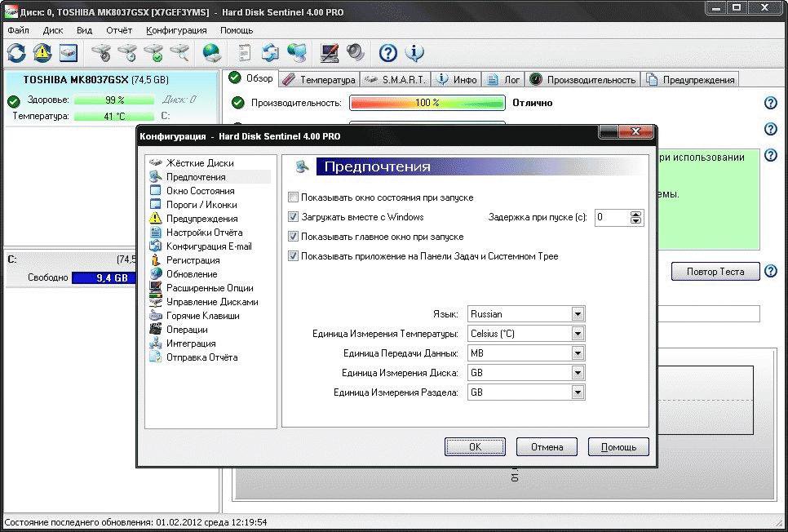Open Горячие Клавиши settings page

tap(203, 316)
